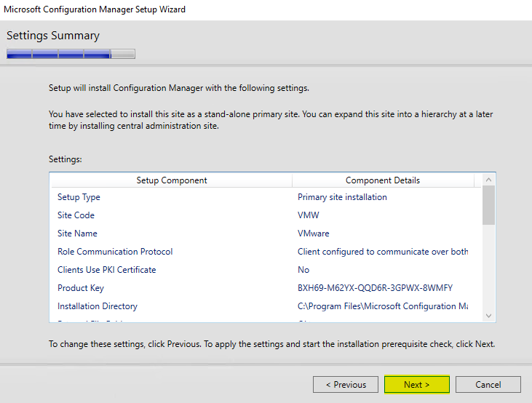Click the settings list scrollbar thumb
The image size is (532, 403).
[x=488, y=205]
